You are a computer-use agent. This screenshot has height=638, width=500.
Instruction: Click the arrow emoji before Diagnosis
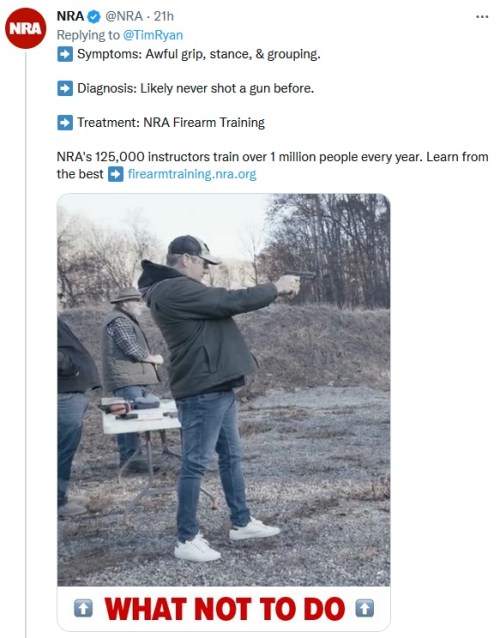click(x=65, y=88)
